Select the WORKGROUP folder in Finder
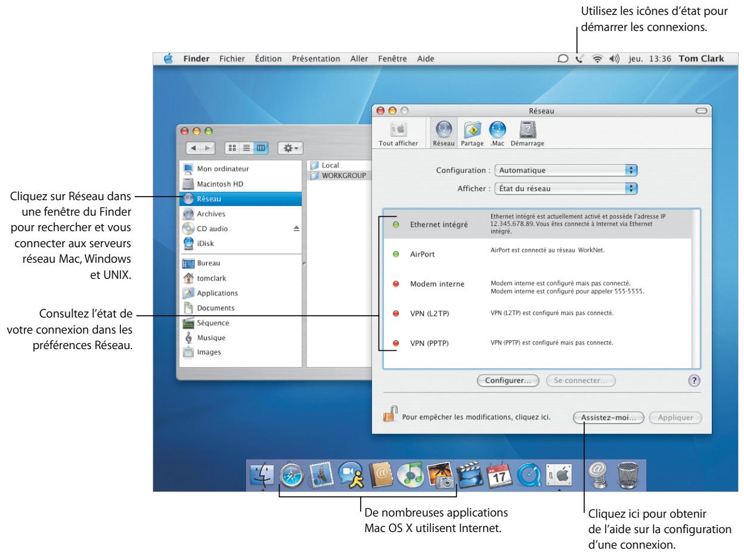Image resolution: width=744 pixels, height=560 pixels. tap(337, 175)
